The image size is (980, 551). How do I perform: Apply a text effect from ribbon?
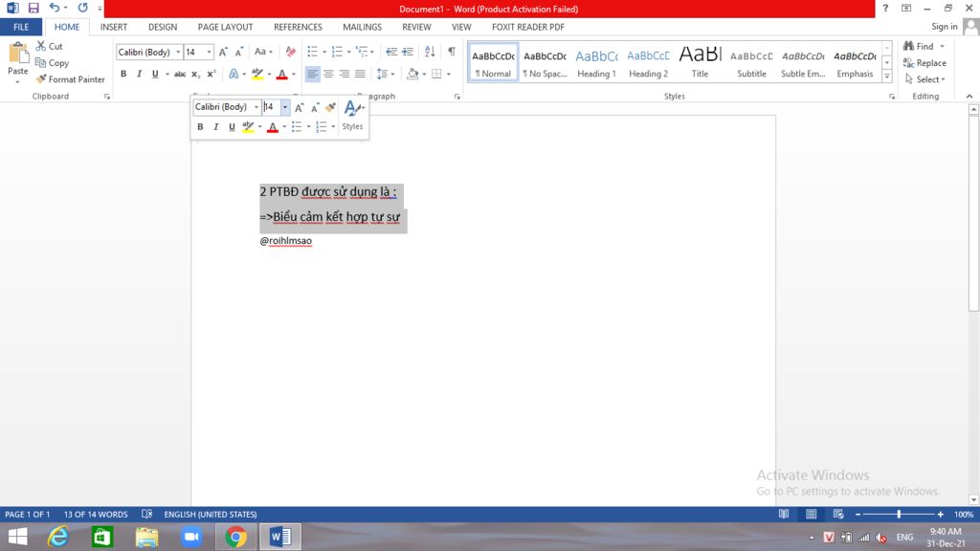pyautogui.click(x=234, y=74)
